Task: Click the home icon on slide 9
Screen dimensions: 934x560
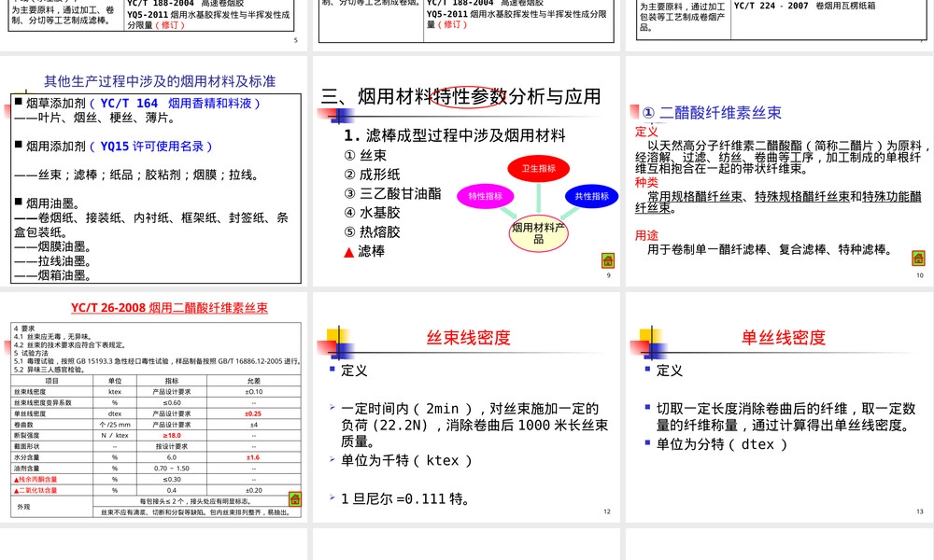Action: tap(608, 260)
